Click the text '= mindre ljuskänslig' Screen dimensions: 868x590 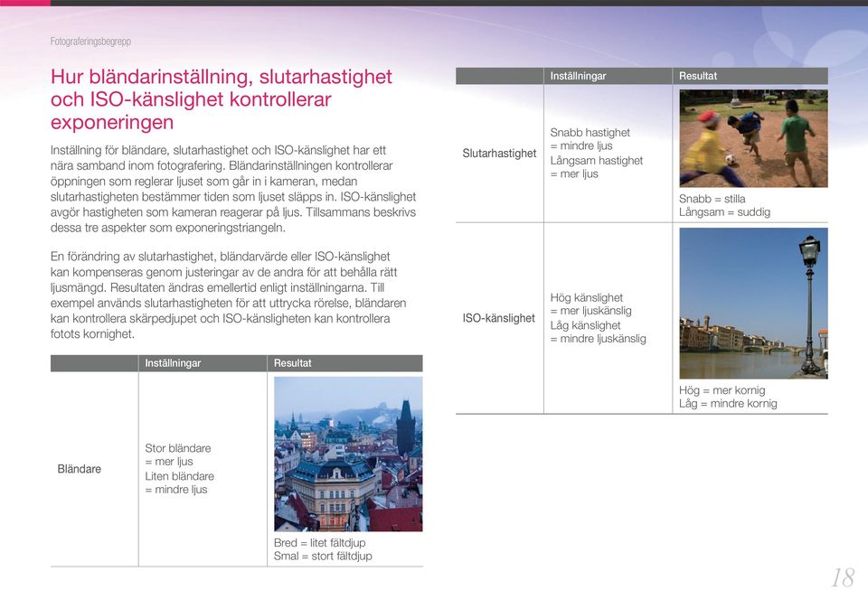point(598,339)
